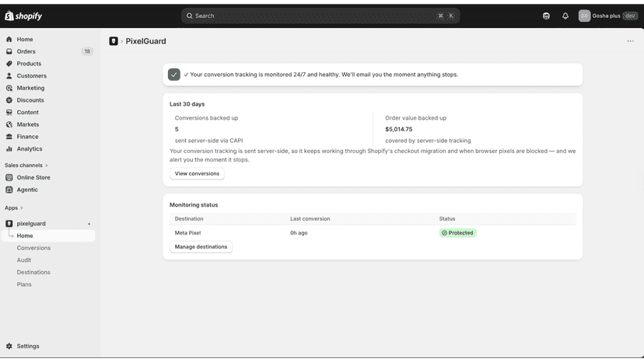Select pixelguard Home sub-item
The width and height of the screenshot is (644, 362).
pyautogui.click(x=48, y=235)
